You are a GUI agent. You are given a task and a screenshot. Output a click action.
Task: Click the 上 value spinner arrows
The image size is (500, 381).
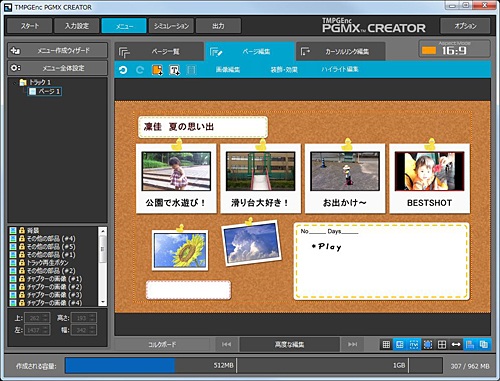pos(46,318)
